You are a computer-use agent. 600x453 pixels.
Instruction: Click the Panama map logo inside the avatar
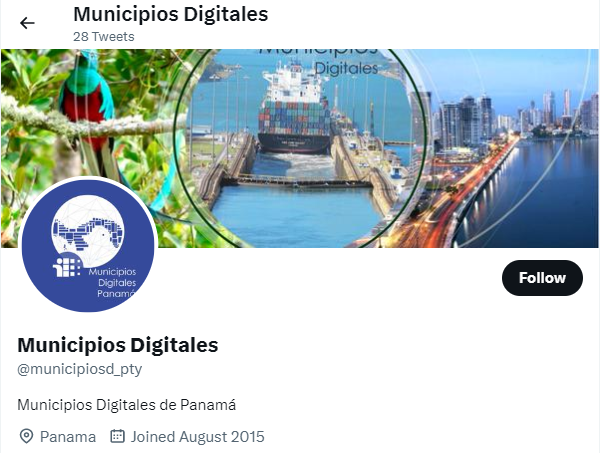[x=88, y=232]
